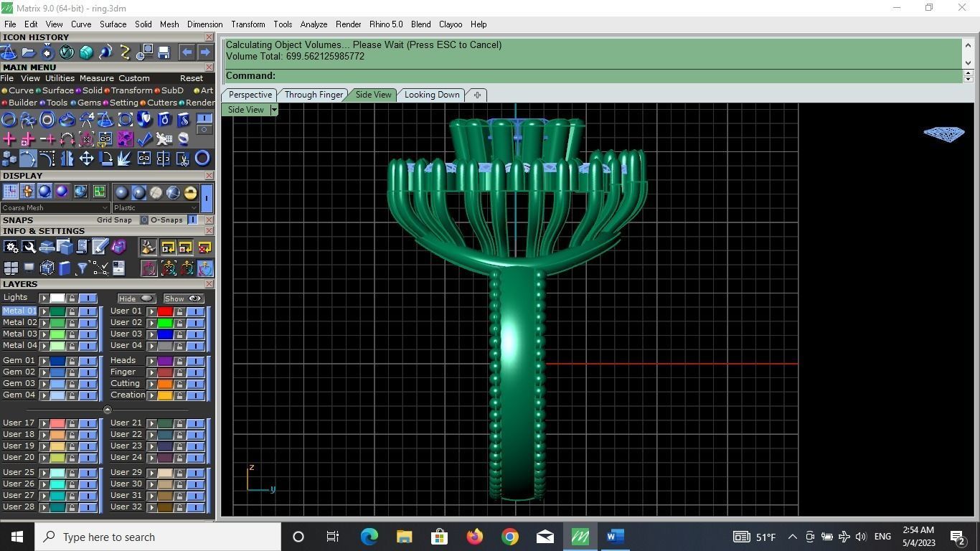Toggle visibility of the Metal 01 layer

[88, 311]
